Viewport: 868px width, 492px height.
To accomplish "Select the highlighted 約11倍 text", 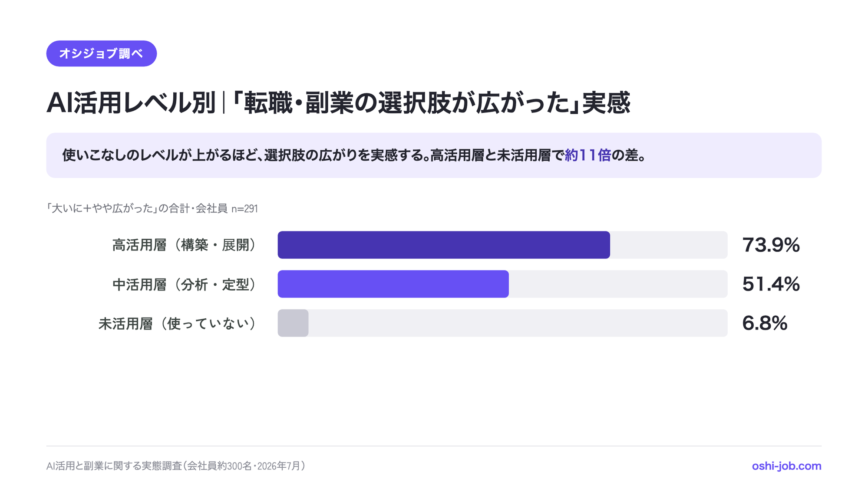I will [x=587, y=155].
